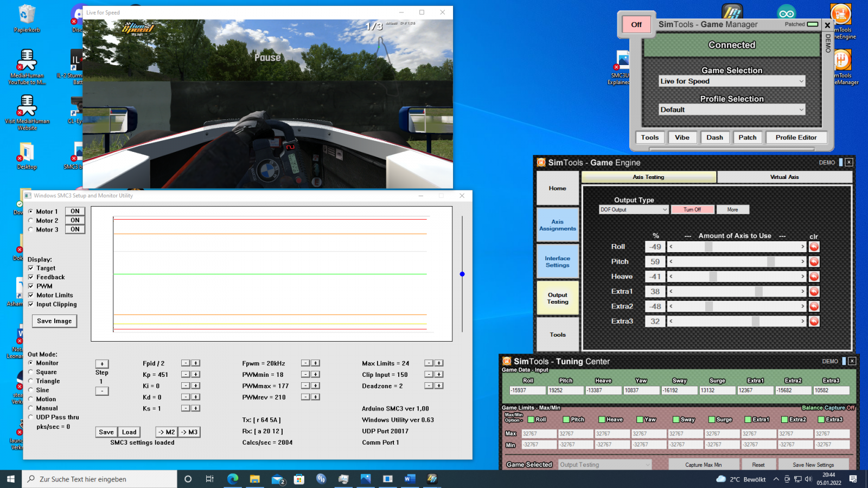Switch to the Axis Testing tab

pyautogui.click(x=649, y=177)
